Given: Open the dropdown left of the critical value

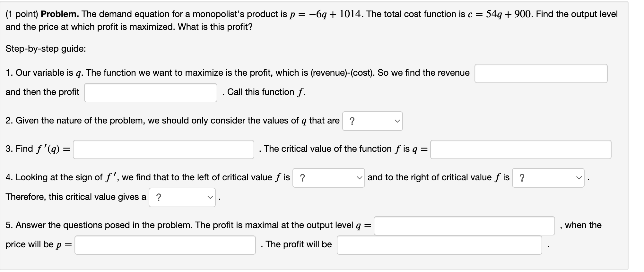Looking at the screenshot, I should click(328, 178).
